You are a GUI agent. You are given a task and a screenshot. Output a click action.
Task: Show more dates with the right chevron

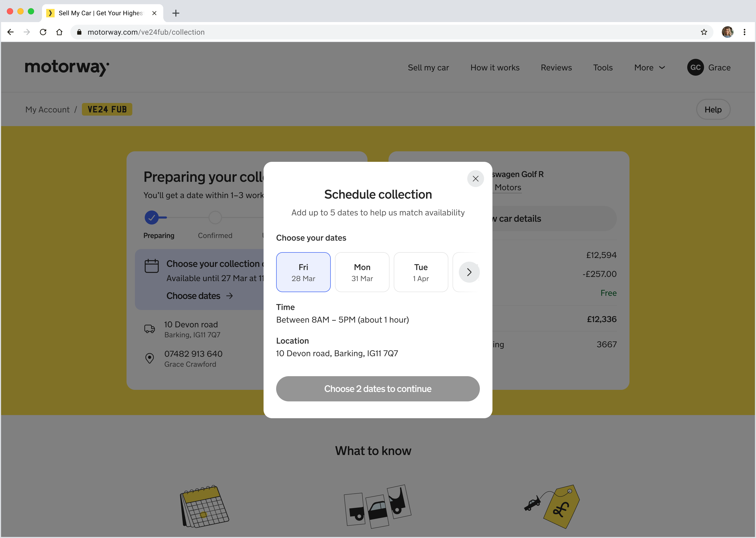click(x=469, y=272)
